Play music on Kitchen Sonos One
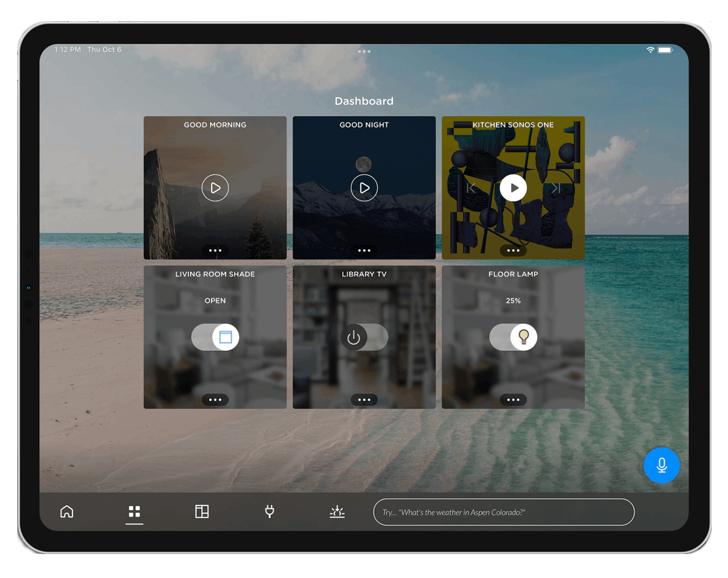 coord(513,188)
